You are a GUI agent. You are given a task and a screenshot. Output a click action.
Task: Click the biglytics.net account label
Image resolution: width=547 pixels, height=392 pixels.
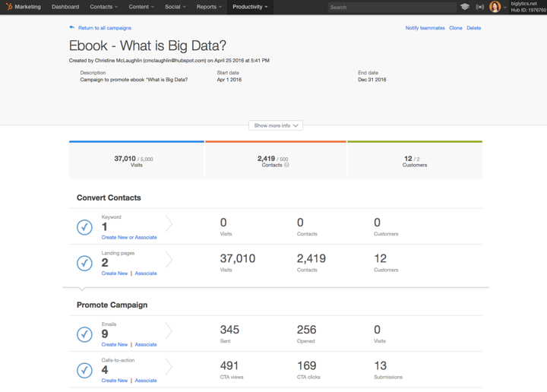pyautogui.click(x=524, y=4)
